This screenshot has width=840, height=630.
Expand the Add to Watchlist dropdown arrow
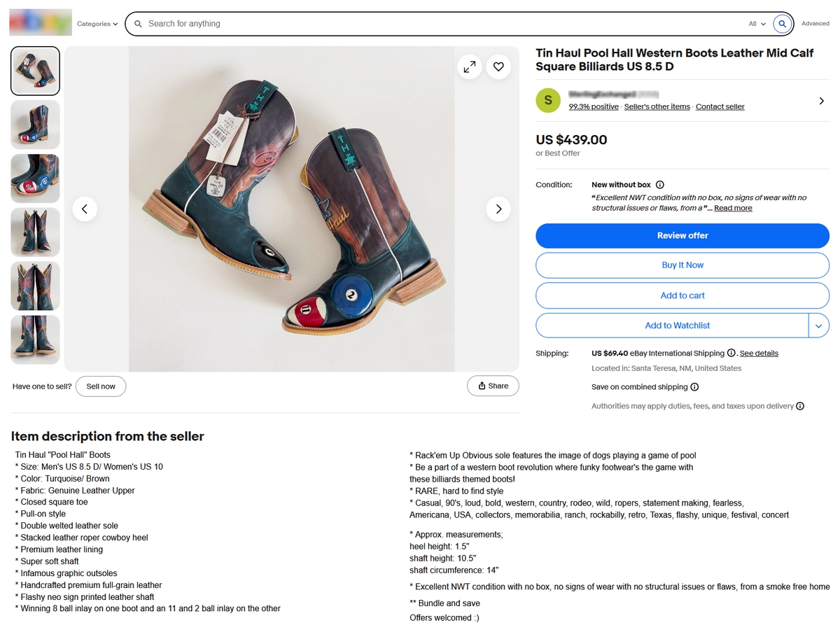pos(818,325)
